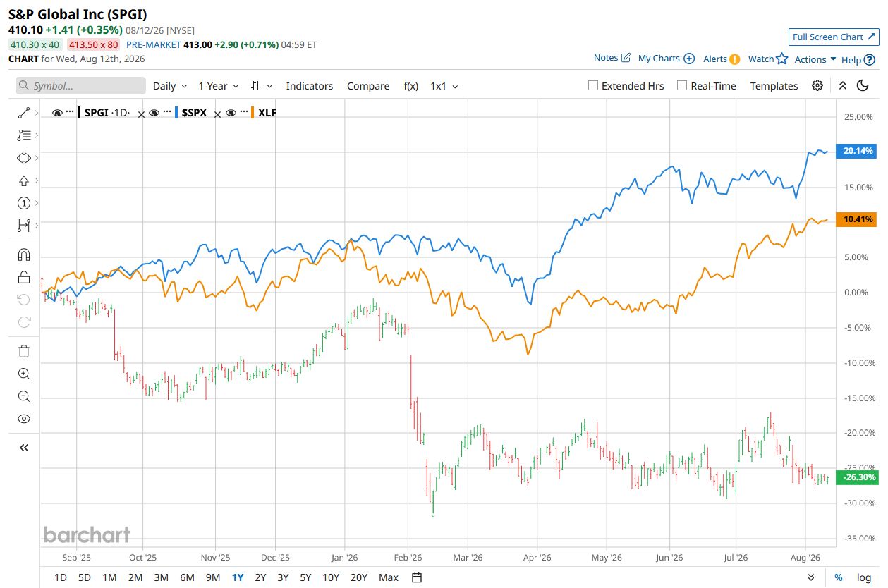This screenshot has height=588, width=888.
Task: Toggle the percent scale button
Action: [x=838, y=577]
